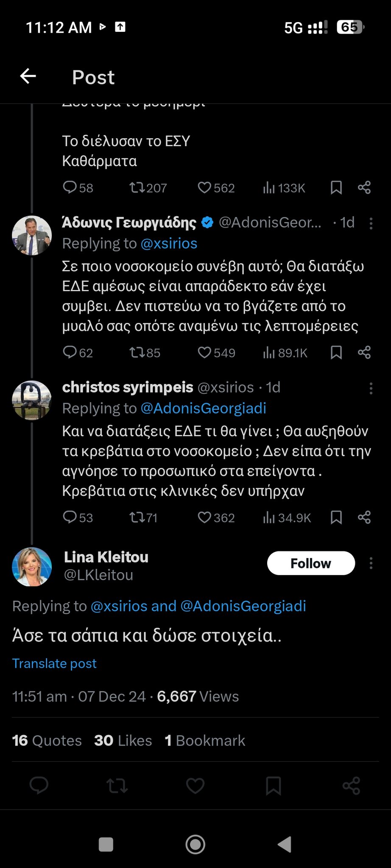Share Lina Kleitou's post via bottom share icon
Viewport: 391px width, 868px height.
[351, 786]
